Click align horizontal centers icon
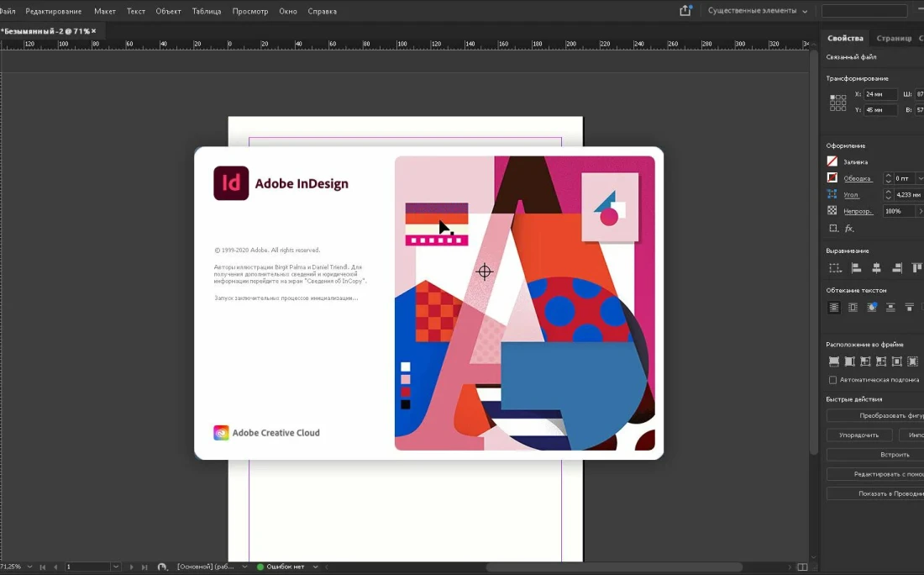This screenshot has width=924, height=575. tap(876, 268)
